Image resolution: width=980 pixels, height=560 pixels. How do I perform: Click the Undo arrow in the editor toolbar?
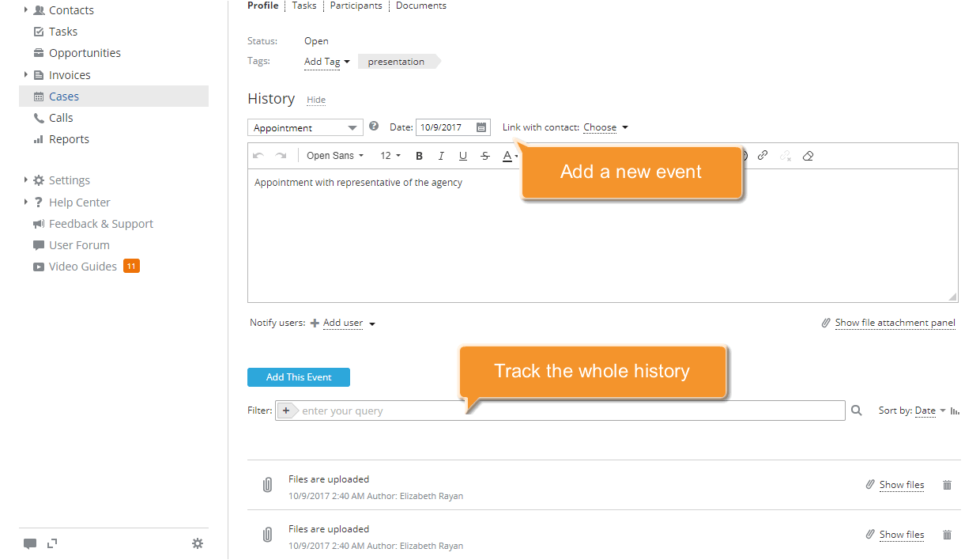coord(257,155)
